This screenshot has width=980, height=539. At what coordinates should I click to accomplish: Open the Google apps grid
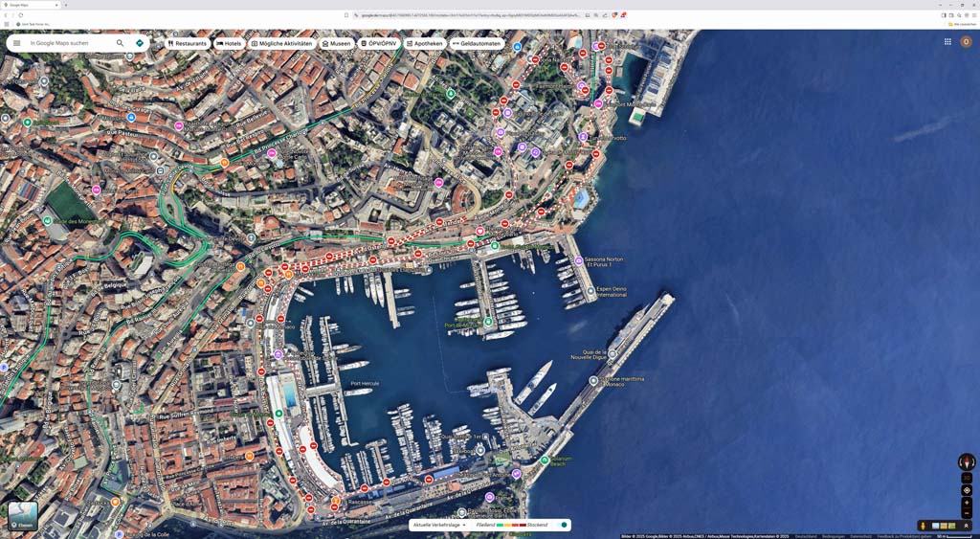[x=947, y=42]
